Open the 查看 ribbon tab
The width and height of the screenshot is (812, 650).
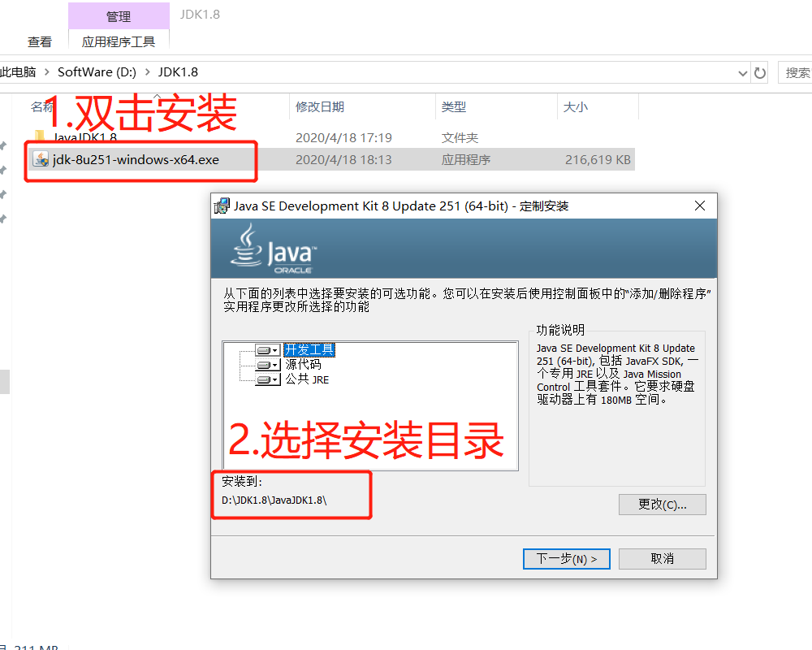[x=40, y=41]
